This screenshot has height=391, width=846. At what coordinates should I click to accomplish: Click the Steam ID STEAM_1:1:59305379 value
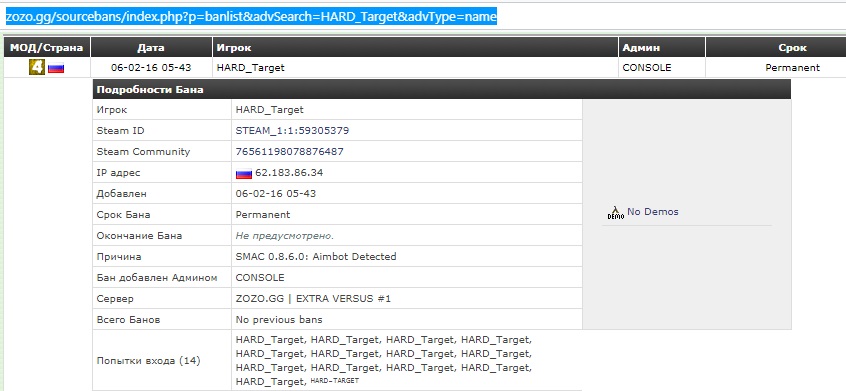point(292,131)
